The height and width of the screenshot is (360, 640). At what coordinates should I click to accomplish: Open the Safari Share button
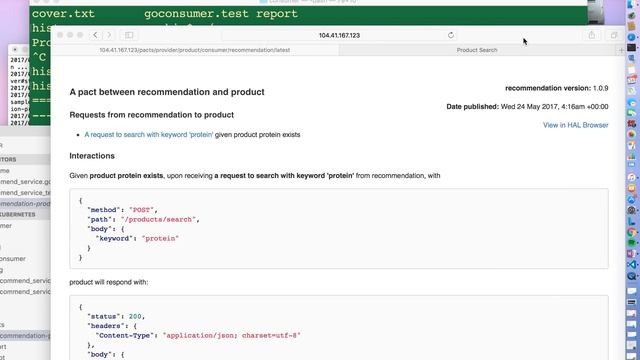591,35
